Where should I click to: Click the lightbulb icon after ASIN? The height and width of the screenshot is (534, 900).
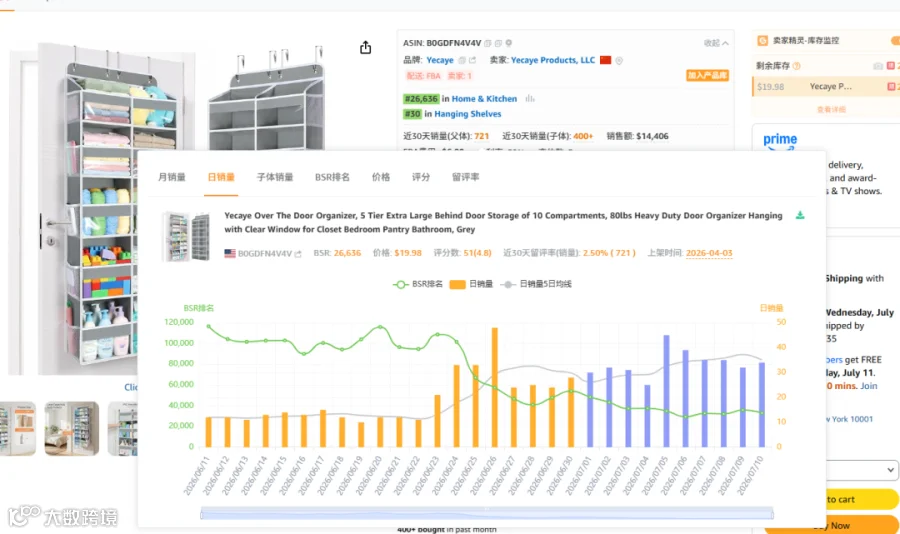point(509,43)
